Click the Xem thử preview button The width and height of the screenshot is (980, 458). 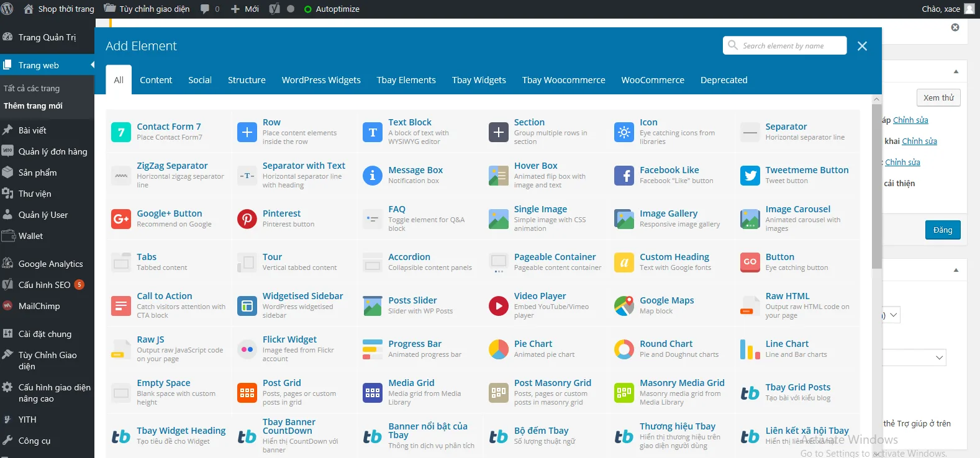(938, 97)
